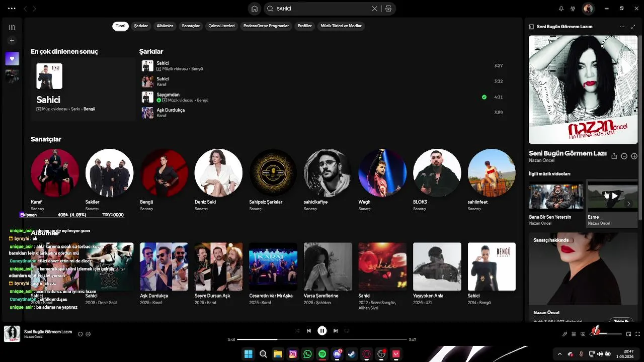Select Müzik Türleri ve Modlar tab
Screen dimensions: 644x362
coord(341,26)
